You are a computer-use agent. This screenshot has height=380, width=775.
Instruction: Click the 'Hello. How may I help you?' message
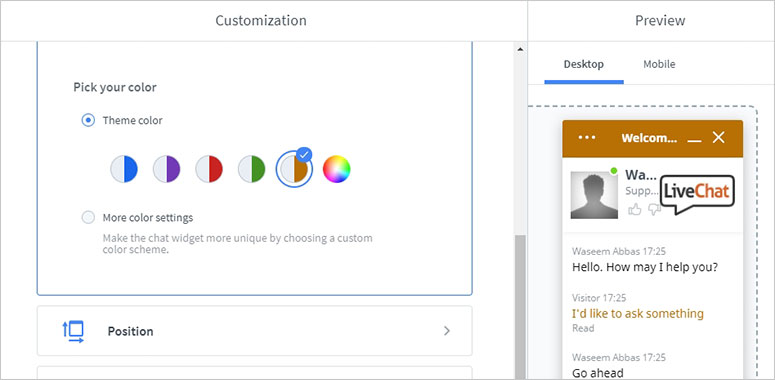coord(645,267)
